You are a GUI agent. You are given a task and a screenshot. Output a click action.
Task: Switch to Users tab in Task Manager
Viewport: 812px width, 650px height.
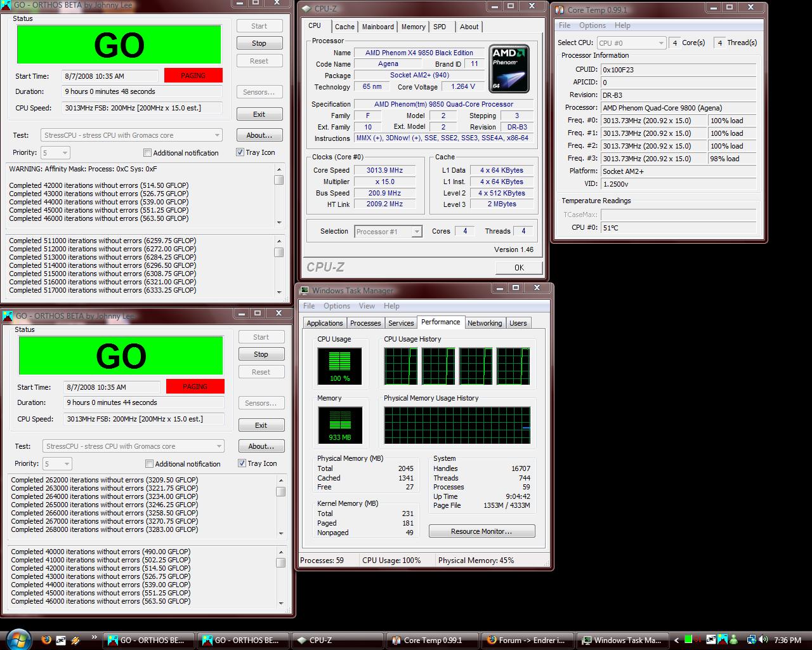(x=518, y=323)
